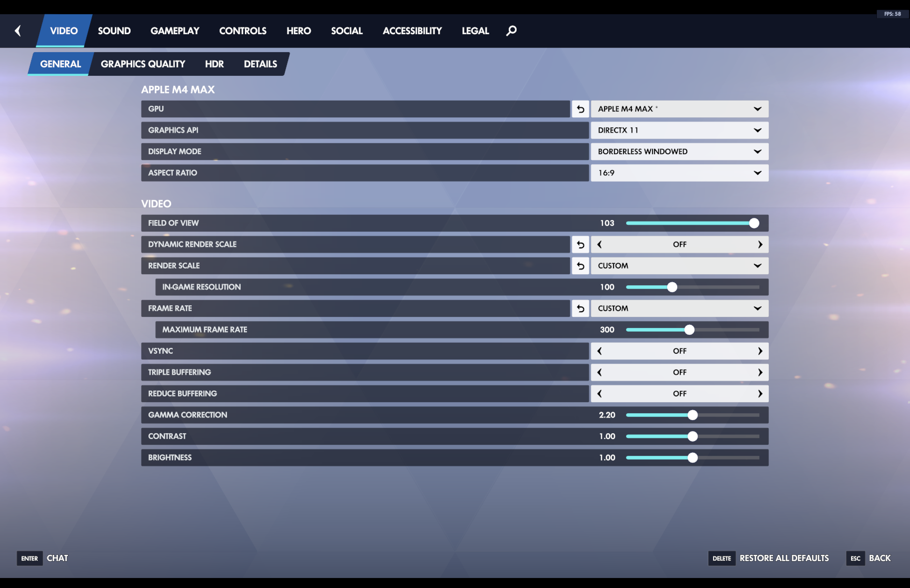
Task: Open the settings search magnifier
Action: click(x=511, y=31)
